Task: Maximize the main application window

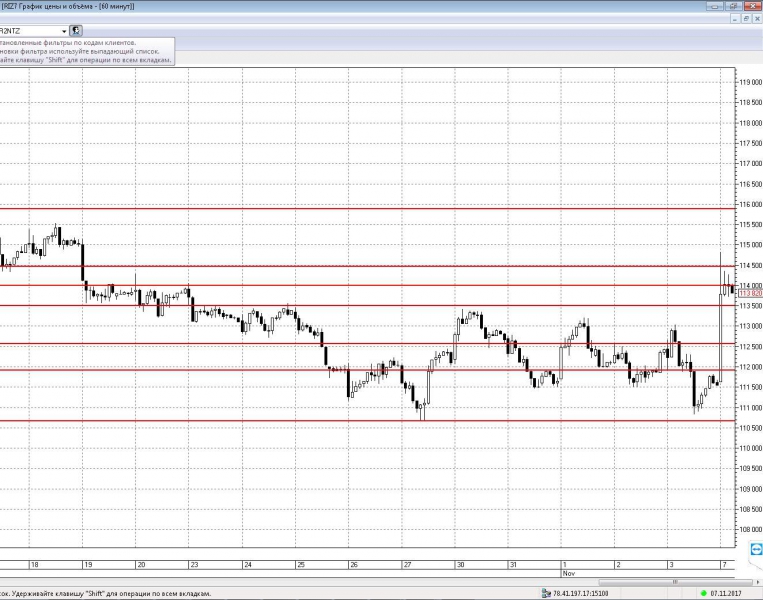Action: [733, 6]
